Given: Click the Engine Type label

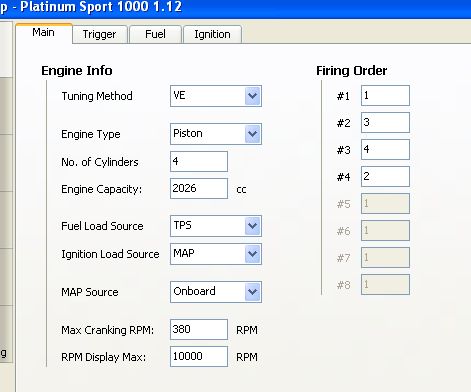Looking at the screenshot, I should 91,134.
